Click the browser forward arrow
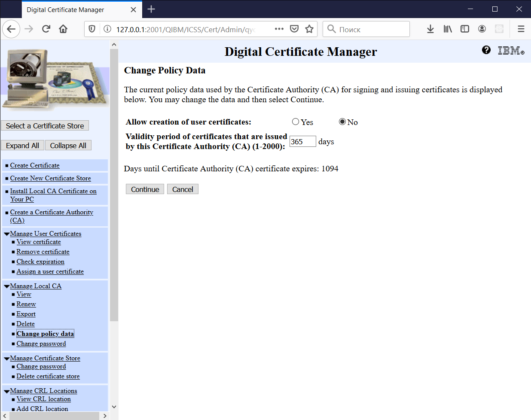Screen dimensions: 531x420 29,29
